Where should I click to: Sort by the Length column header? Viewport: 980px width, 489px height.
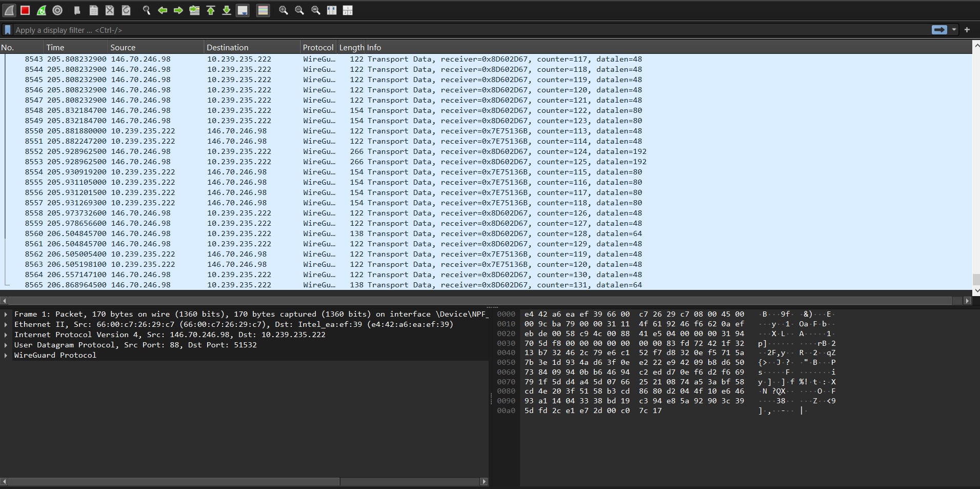pos(351,47)
